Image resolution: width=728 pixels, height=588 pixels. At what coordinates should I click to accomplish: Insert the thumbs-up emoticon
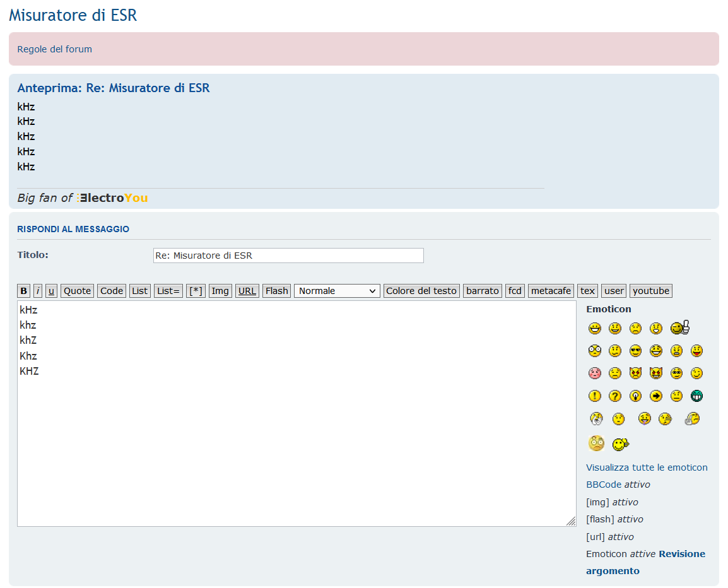pyautogui.click(x=680, y=328)
